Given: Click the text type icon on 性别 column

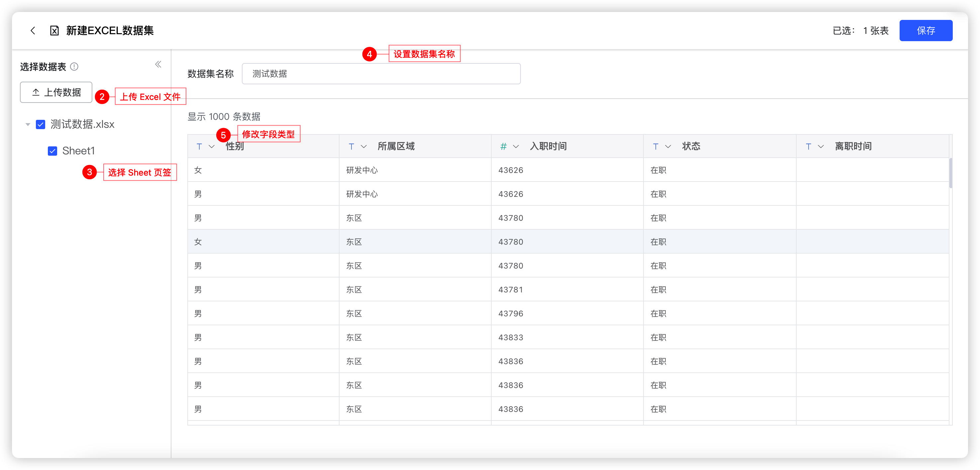Looking at the screenshot, I should click(x=199, y=146).
